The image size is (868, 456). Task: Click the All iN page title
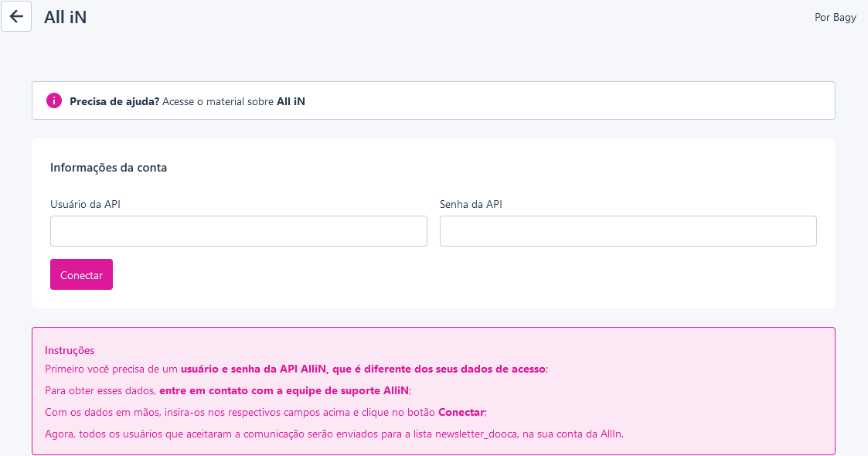coord(66,17)
